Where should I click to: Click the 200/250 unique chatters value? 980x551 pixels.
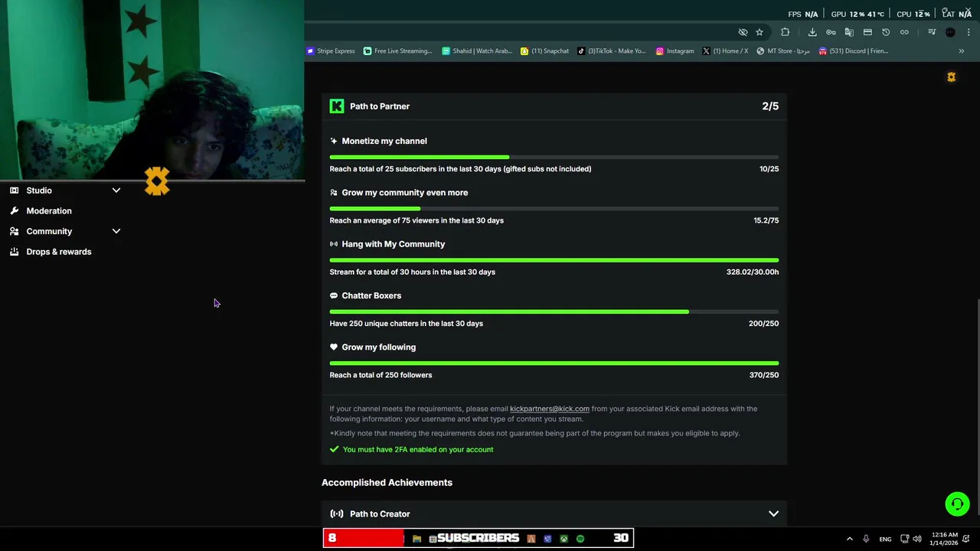[764, 324]
